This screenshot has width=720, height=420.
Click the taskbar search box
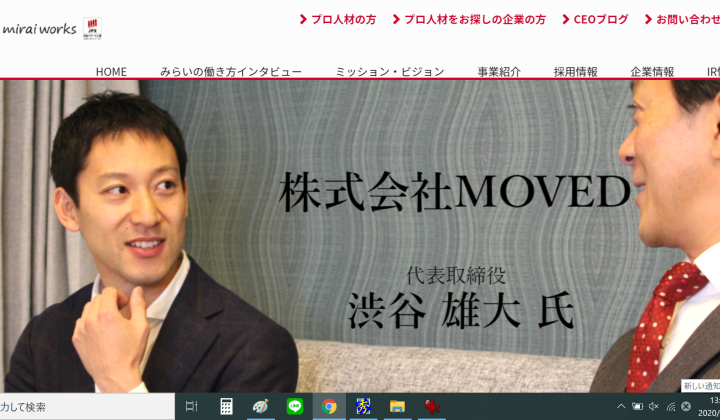point(87,407)
